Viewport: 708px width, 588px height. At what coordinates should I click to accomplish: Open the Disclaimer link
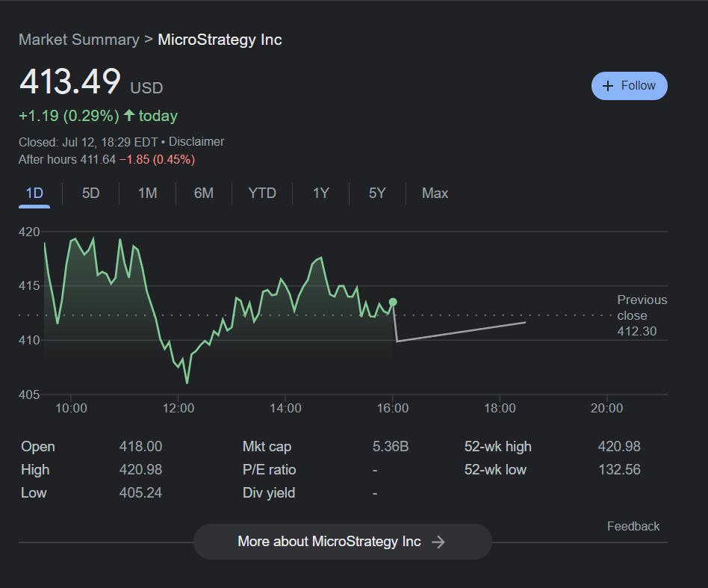(196, 142)
